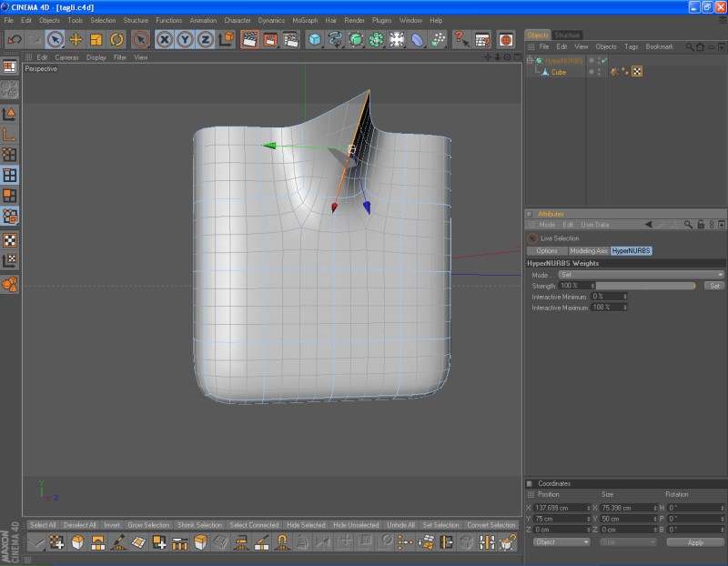The height and width of the screenshot is (566, 728).
Task: Toggle X-axis lock button
Action: pos(164,39)
